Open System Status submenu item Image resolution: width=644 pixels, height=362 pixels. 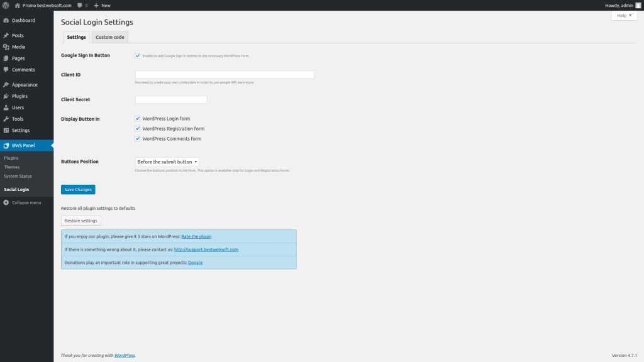coord(18,176)
